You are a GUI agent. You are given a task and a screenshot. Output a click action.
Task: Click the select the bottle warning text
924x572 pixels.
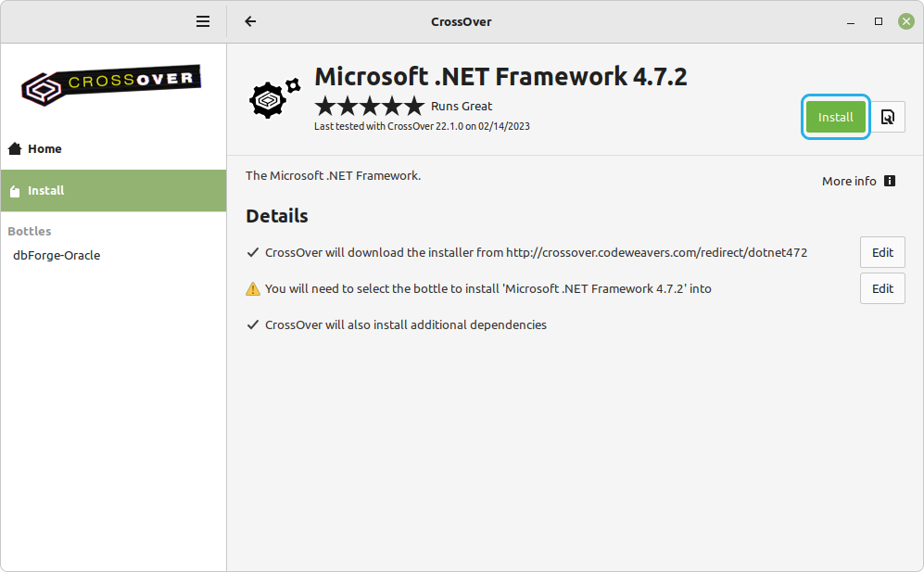coord(487,289)
